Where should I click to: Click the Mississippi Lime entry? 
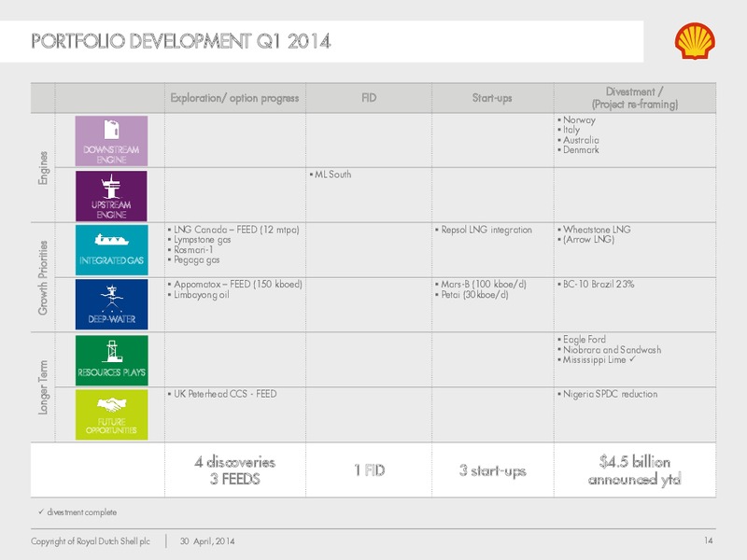(x=596, y=359)
